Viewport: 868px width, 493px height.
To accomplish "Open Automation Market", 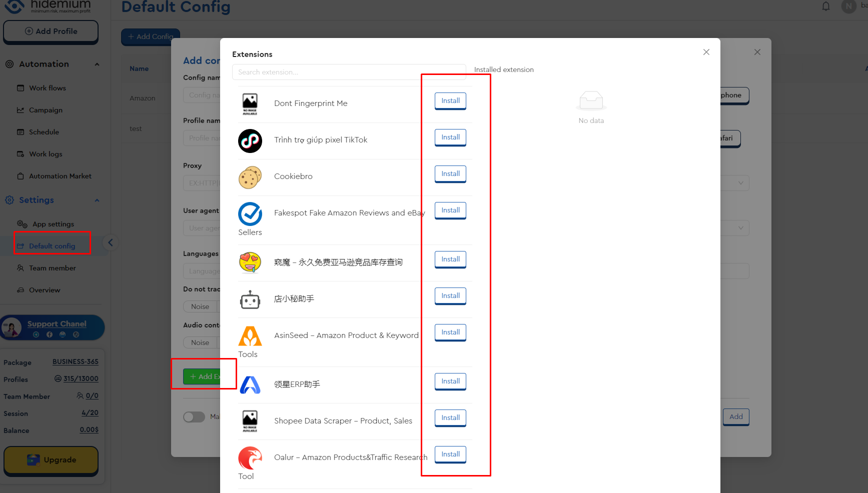I will click(x=60, y=176).
